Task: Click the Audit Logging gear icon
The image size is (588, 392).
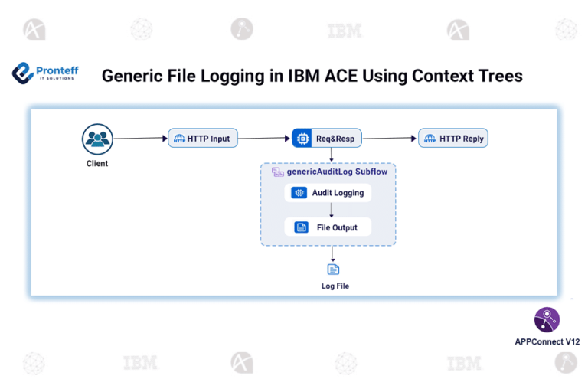Action: click(299, 193)
